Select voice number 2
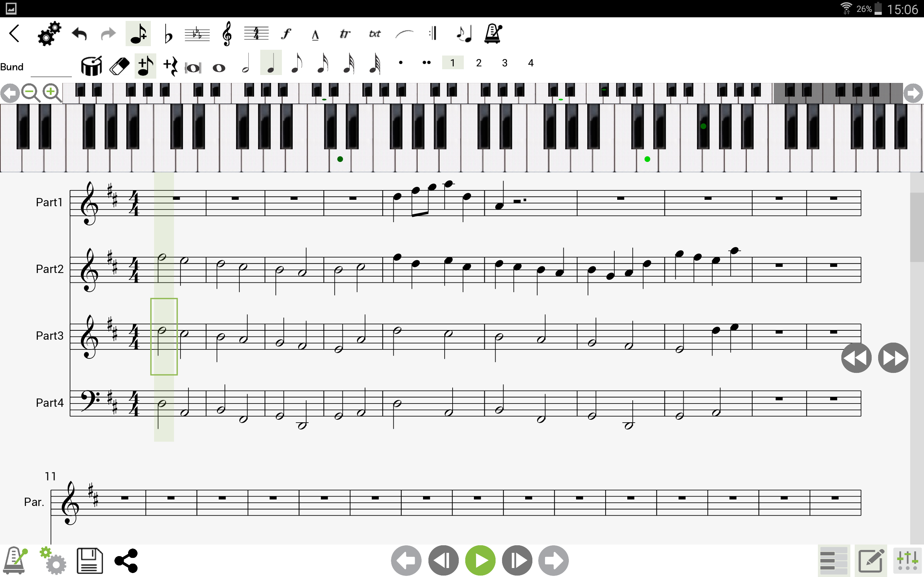The width and height of the screenshot is (924, 577). click(478, 63)
